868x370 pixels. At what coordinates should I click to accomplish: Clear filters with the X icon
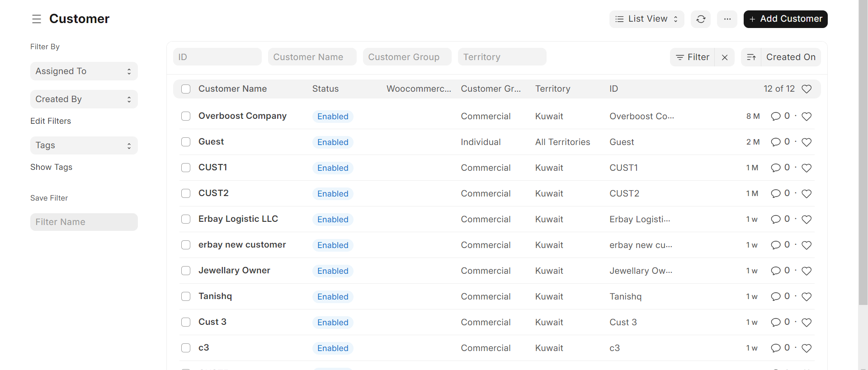click(x=725, y=57)
